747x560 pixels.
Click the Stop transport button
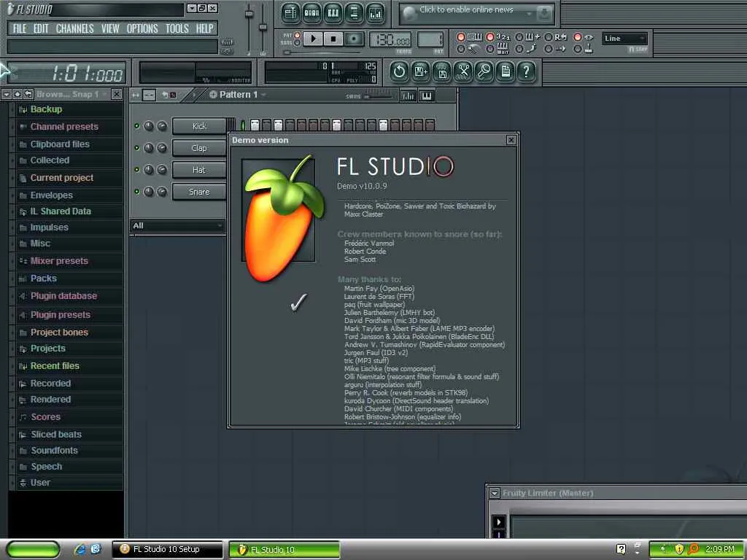[x=333, y=39]
